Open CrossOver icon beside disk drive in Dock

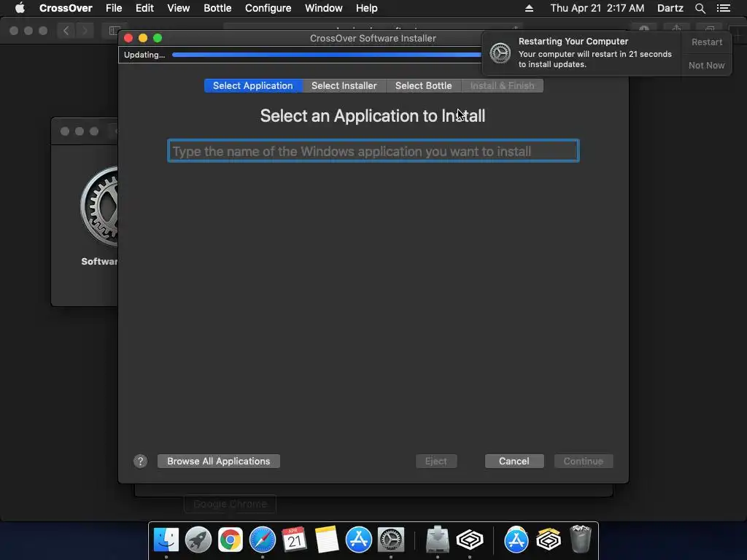click(x=470, y=540)
